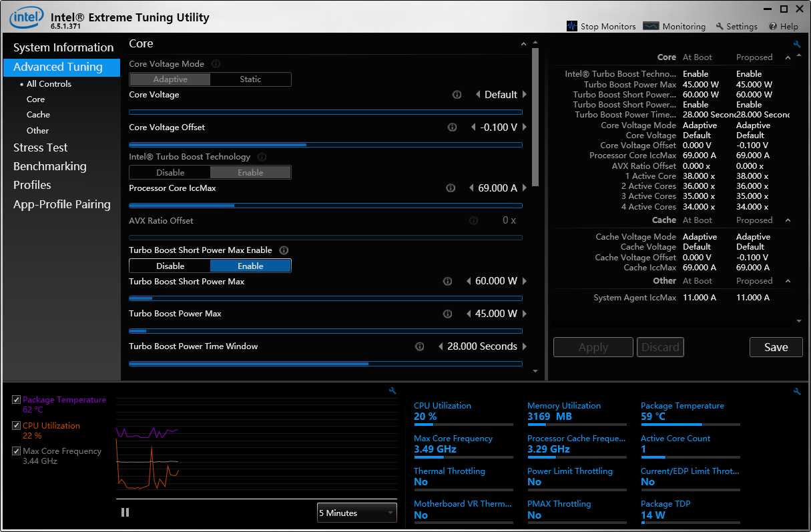Screen dimensions: 811x532
Task: Toggle CPU Utilization graph checkbox
Action: pos(17,425)
